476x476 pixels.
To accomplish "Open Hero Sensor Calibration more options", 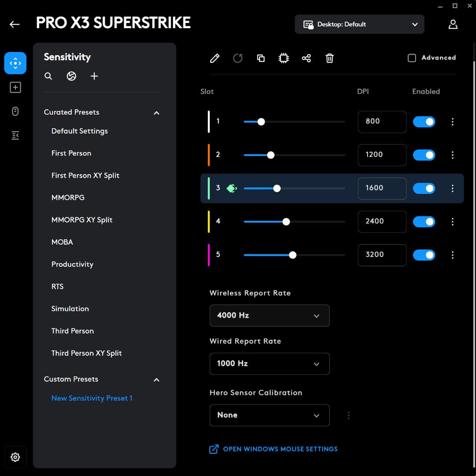I will (349, 415).
